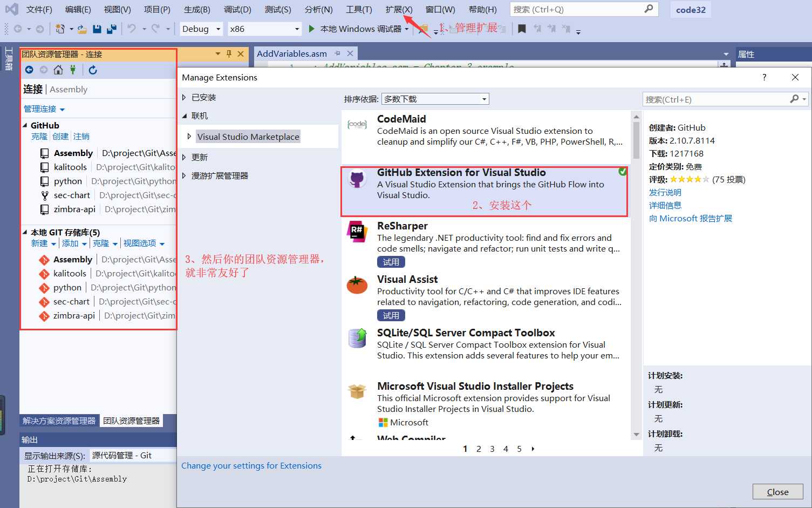This screenshot has height=508, width=812.
Task: Click the magnifier in top search box
Action: click(649, 9)
